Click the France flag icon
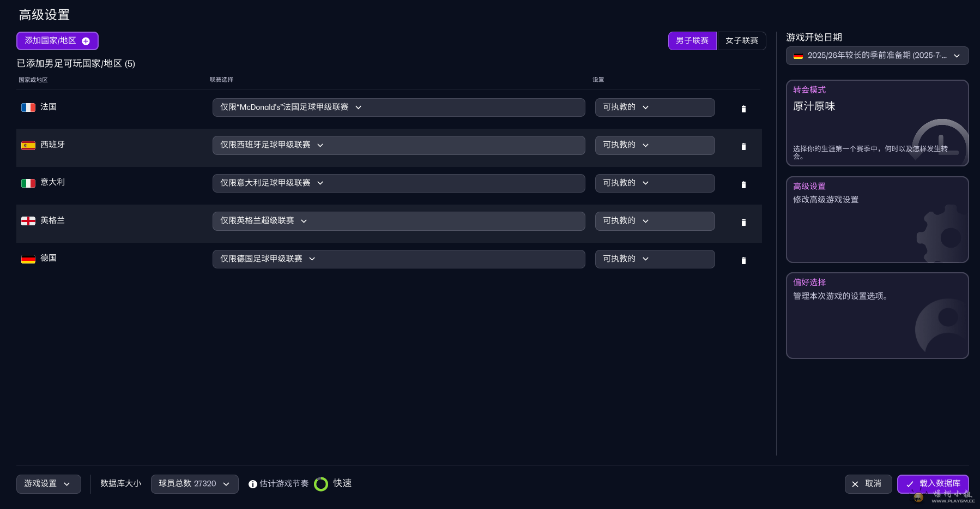This screenshot has width=980, height=509. pyautogui.click(x=28, y=107)
